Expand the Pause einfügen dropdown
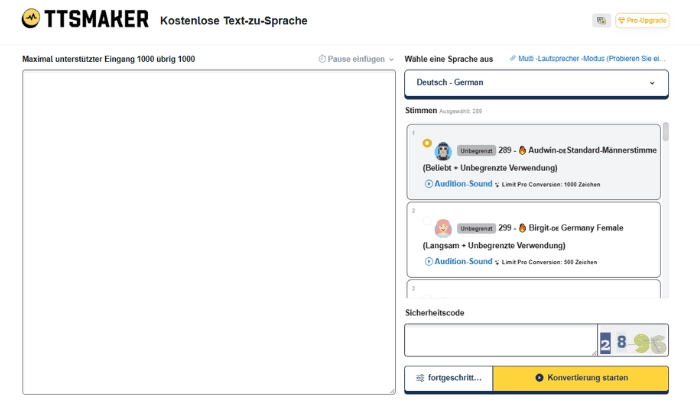 click(356, 59)
